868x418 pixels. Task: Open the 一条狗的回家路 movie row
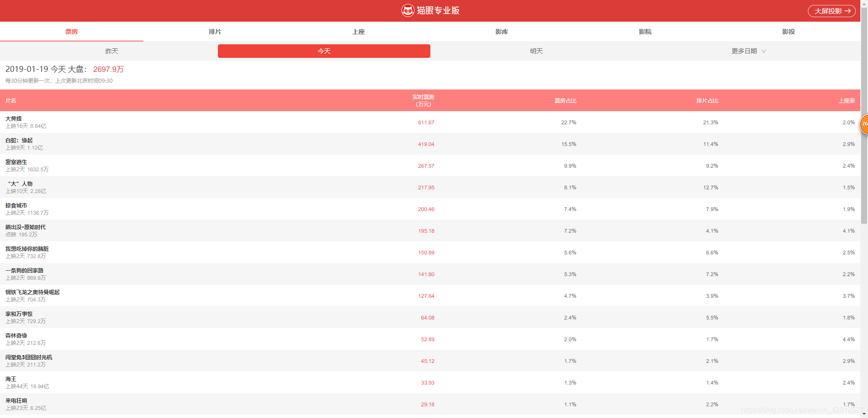point(430,274)
